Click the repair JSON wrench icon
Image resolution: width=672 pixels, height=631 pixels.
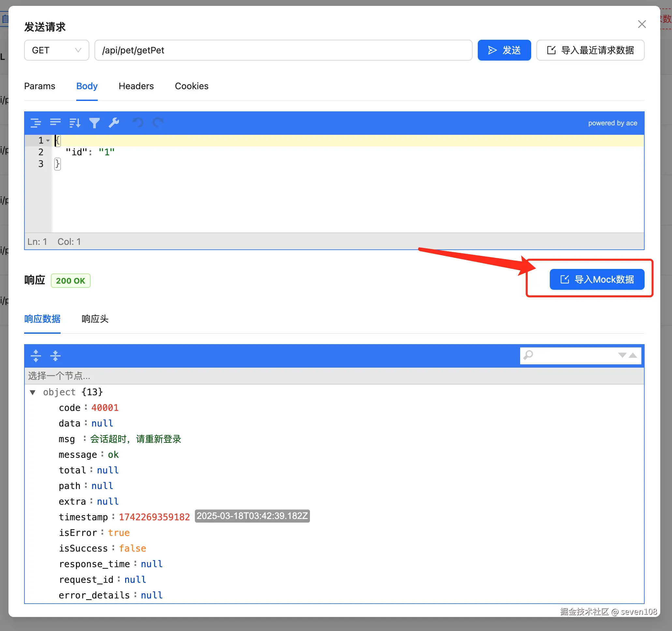coord(114,123)
